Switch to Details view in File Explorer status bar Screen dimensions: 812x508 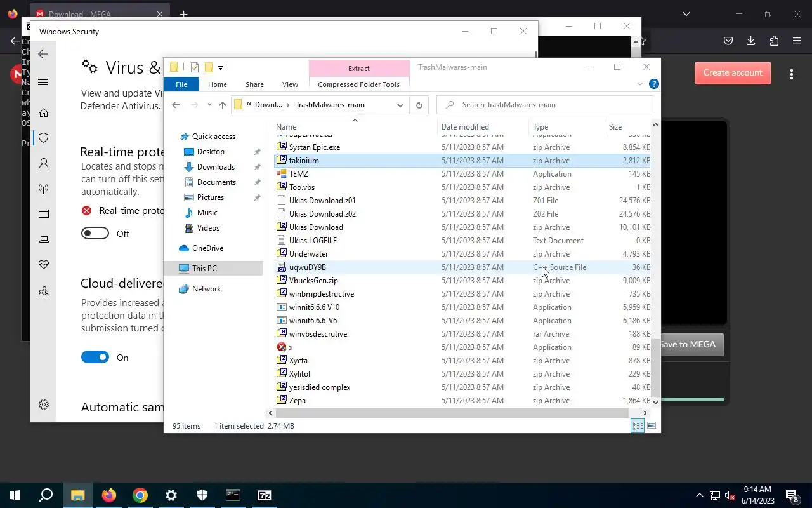638,425
